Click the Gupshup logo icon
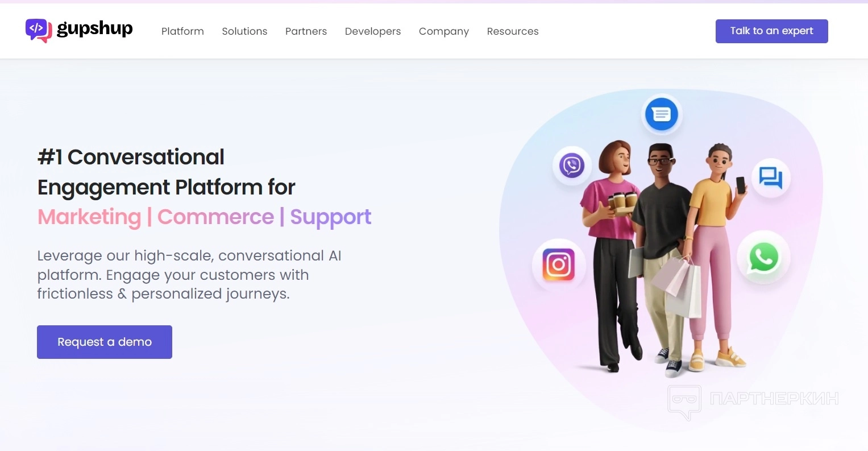 (39, 30)
